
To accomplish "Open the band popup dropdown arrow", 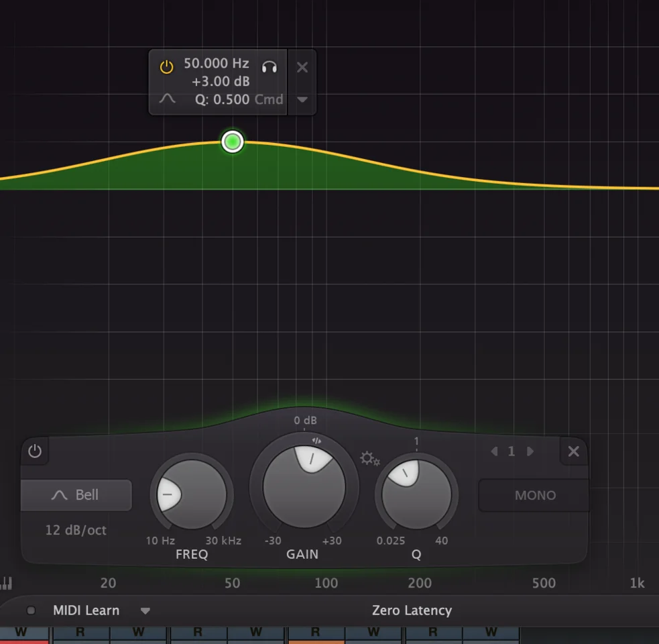I will [302, 99].
